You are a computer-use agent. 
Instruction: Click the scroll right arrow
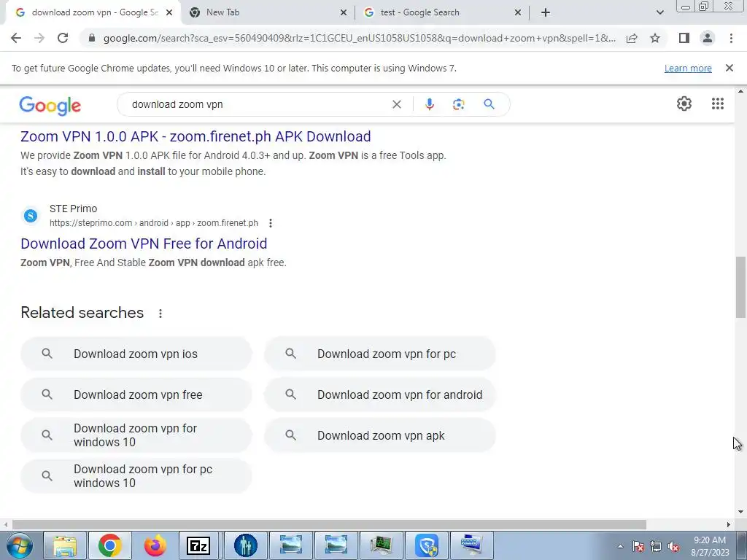click(729, 524)
